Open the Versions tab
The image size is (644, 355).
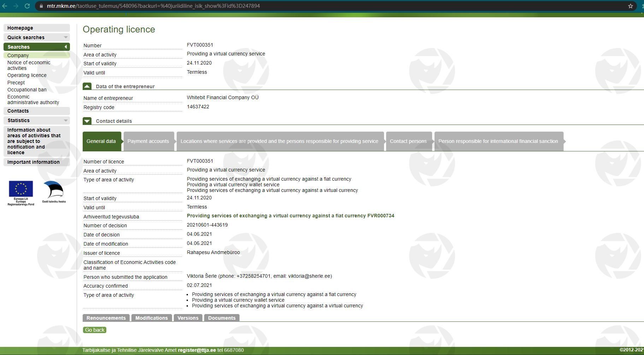coord(188,318)
